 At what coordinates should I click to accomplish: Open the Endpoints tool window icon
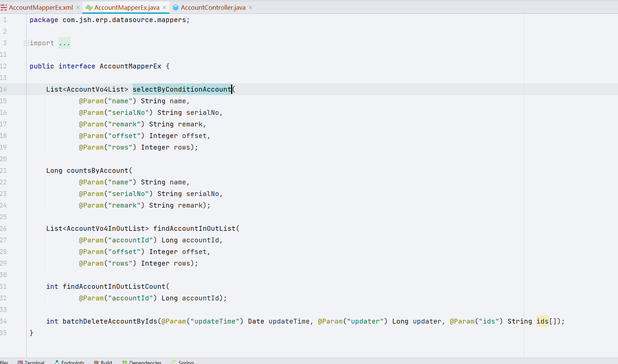(x=57, y=362)
